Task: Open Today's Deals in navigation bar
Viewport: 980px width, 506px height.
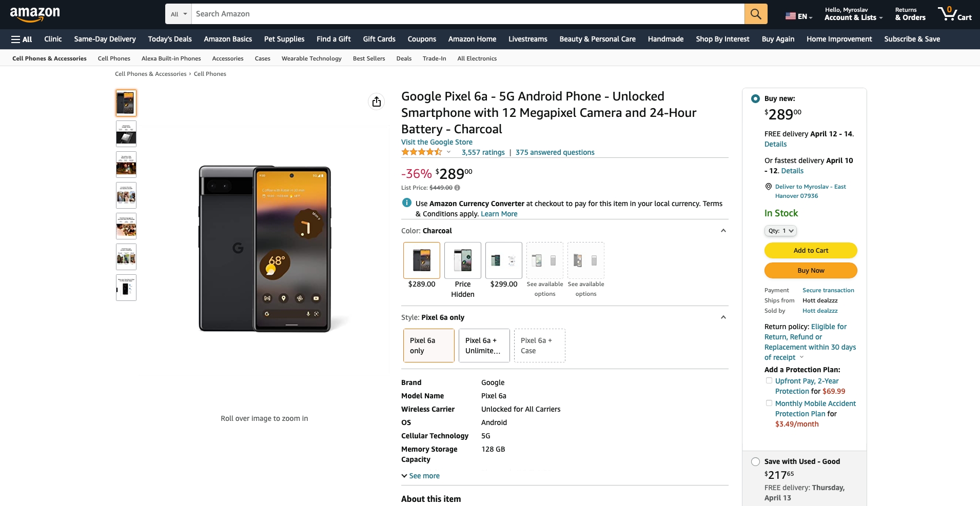Action: pos(170,39)
